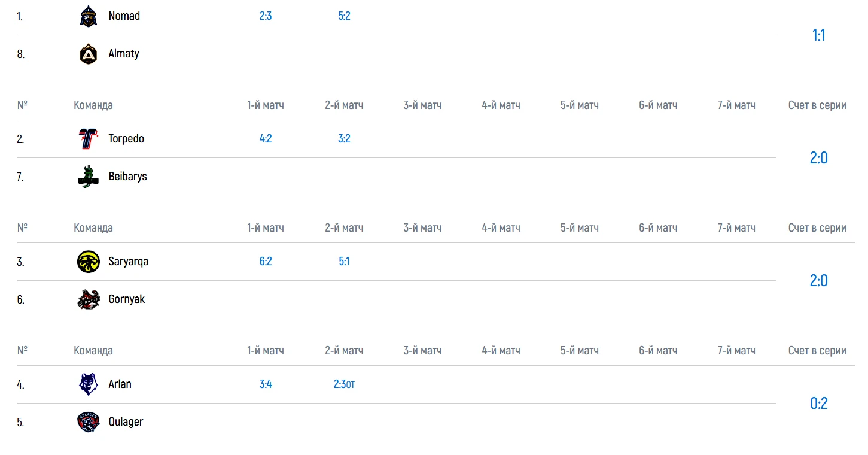
Task: Click the Arlan–Qulager series score 0:2
Action: (818, 404)
